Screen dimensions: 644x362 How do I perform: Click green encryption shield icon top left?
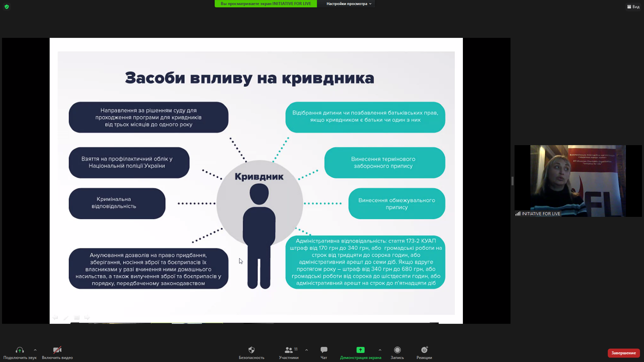coord(7,7)
